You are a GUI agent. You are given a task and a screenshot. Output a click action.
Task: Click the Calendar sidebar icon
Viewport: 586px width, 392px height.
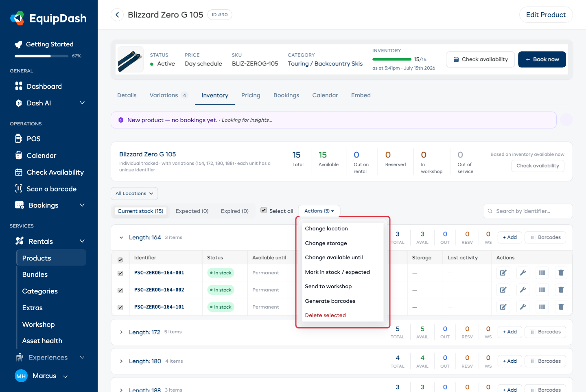pos(19,155)
